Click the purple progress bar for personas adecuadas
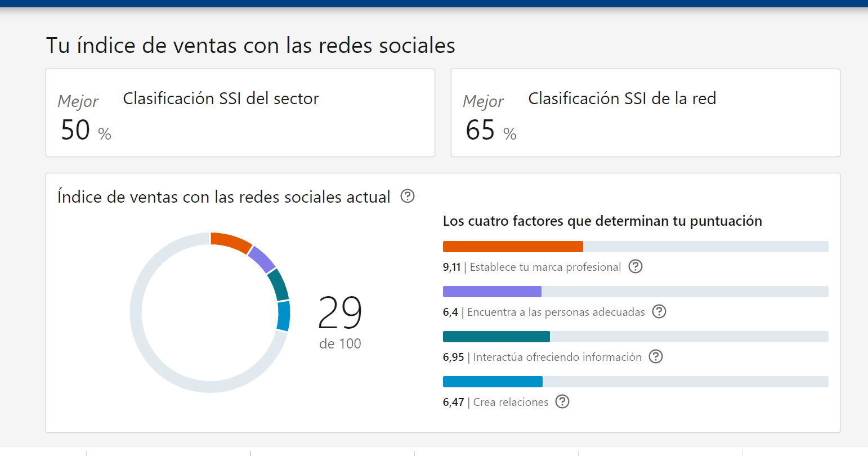The width and height of the screenshot is (868, 456). tap(492, 292)
